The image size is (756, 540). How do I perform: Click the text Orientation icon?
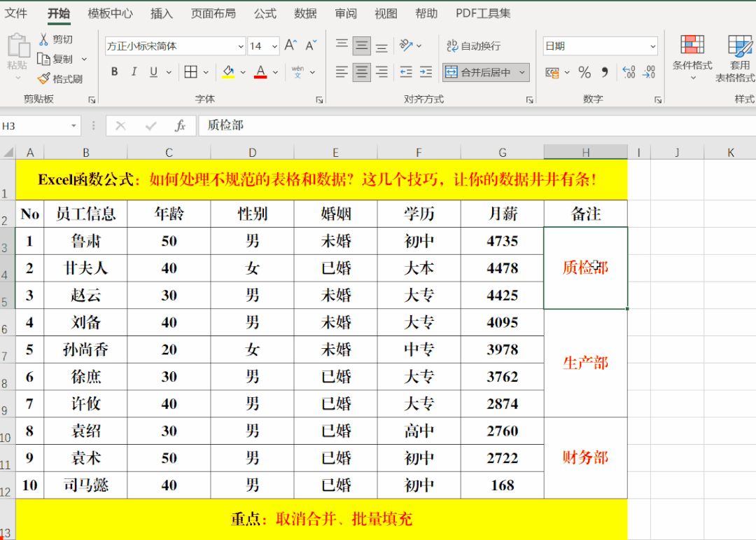point(406,46)
